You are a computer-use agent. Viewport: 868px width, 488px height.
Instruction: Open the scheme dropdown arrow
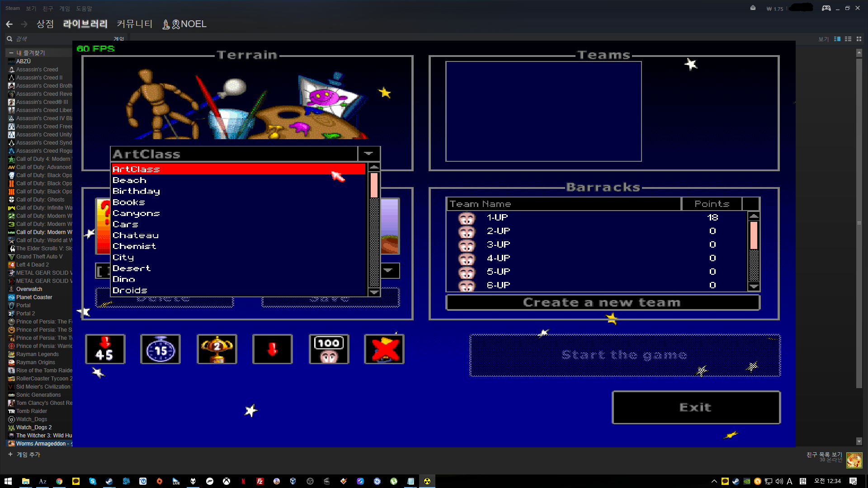click(388, 271)
